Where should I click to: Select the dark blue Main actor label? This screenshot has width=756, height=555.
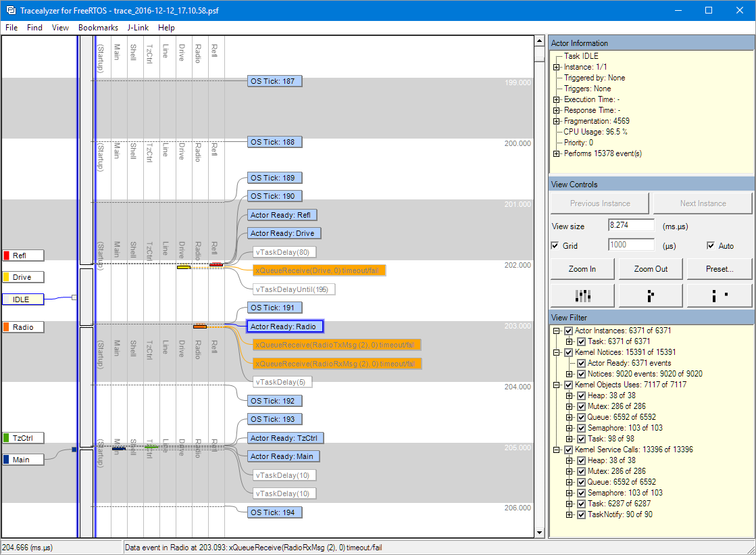23,460
